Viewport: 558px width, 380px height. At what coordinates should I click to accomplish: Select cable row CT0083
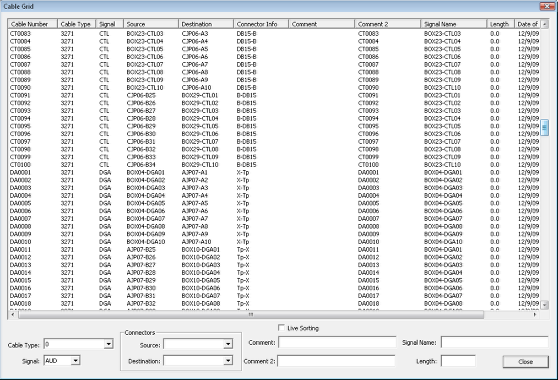click(274, 33)
